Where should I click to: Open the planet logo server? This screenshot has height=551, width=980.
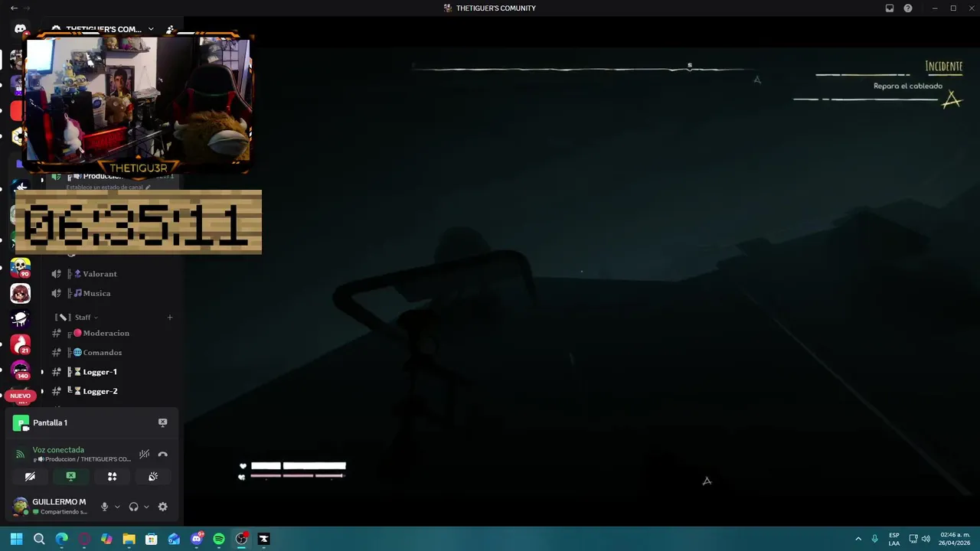point(20,319)
